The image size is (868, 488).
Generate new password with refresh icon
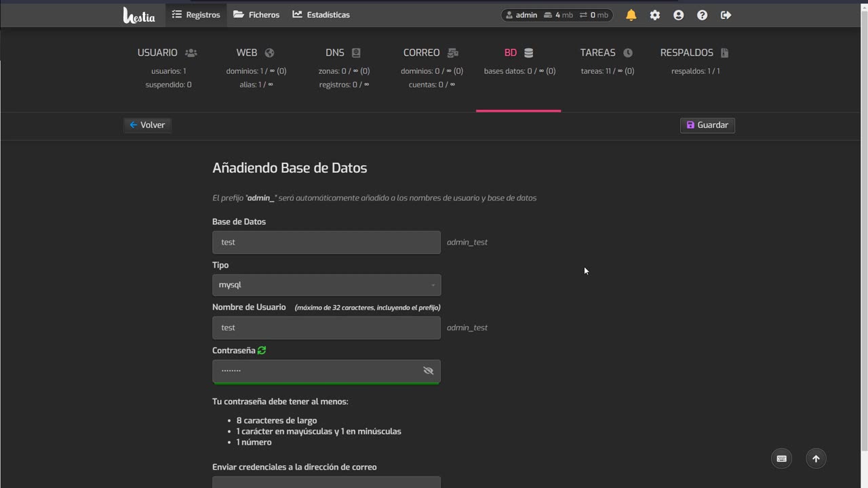[x=262, y=350]
